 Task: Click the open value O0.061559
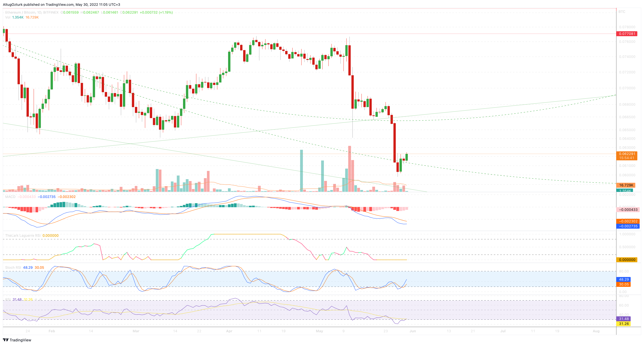pyautogui.click(x=70, y=12)
